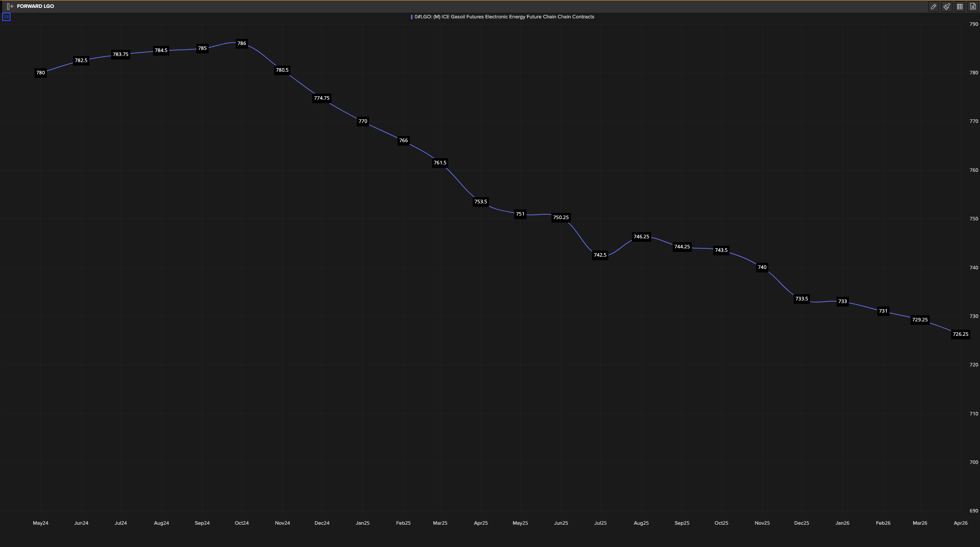980x547 pixels.
Task: Click the pencil edit icon
Action: [x=933, y=7]
